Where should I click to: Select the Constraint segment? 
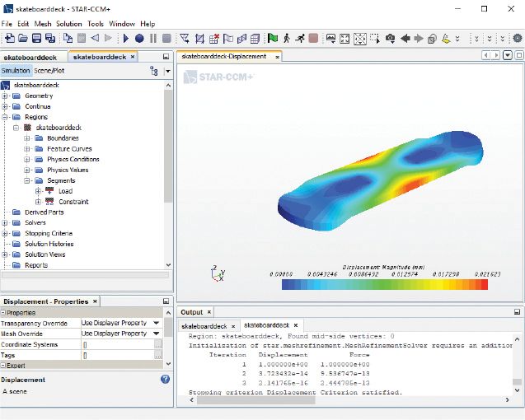tap(73, 202)
